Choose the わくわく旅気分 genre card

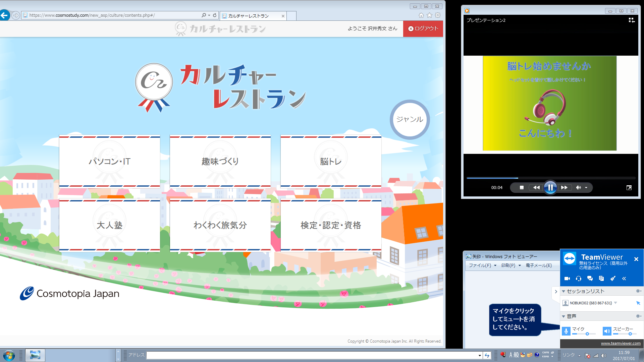220,225
